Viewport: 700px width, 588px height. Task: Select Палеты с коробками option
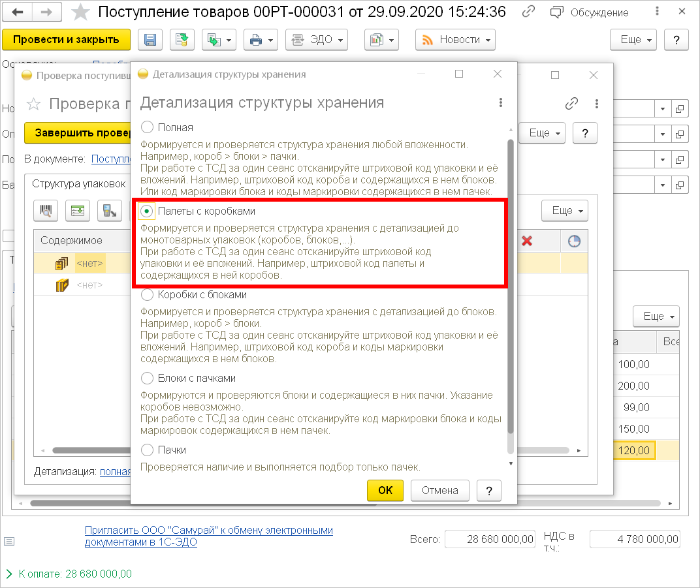coord(148,211)
